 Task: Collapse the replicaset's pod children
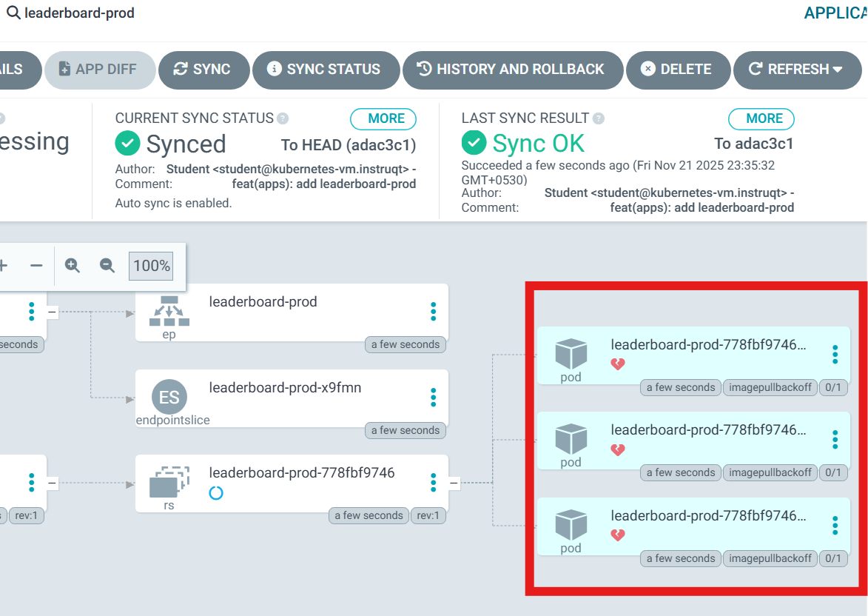click(x=454, y=483)
